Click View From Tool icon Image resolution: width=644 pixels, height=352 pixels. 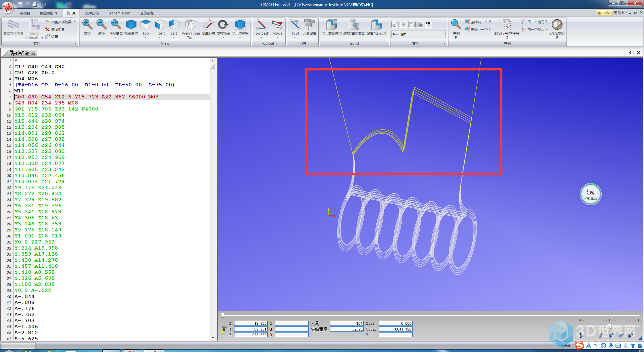pos(191,25)
